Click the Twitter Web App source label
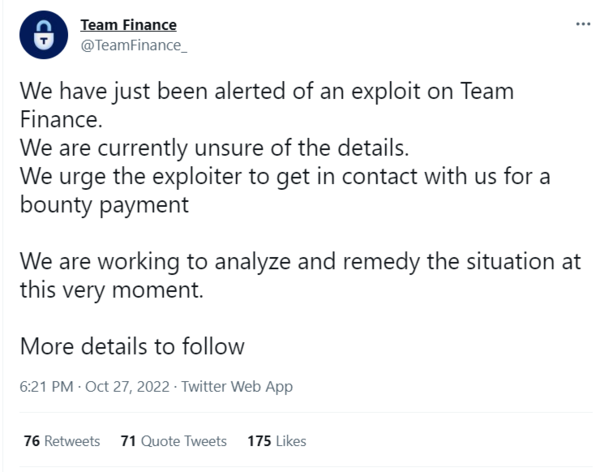Screen dimensions: 600x472 pyautogui.click(x=237, y=387)
